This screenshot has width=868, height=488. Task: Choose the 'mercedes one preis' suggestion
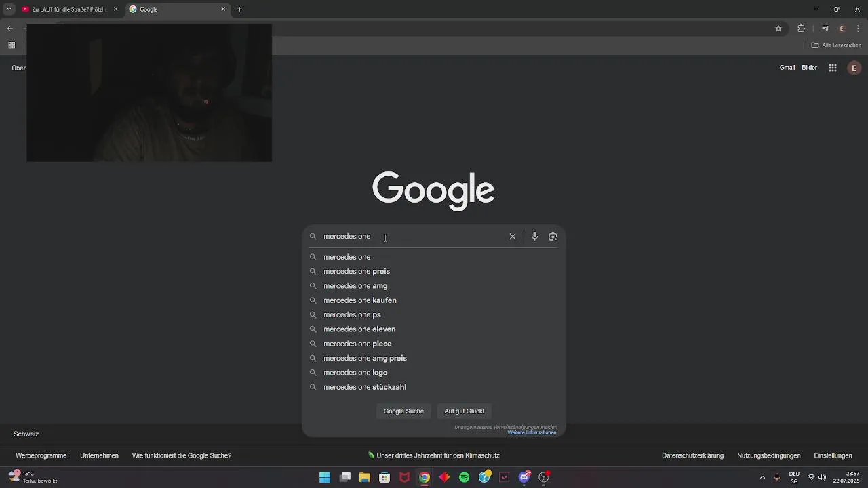(x=433, y=271)
